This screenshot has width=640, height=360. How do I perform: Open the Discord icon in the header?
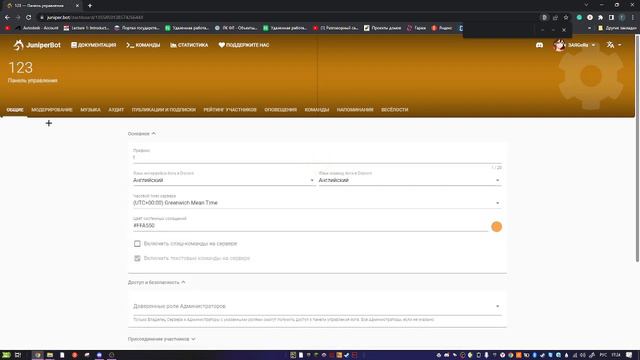point(539,45)
